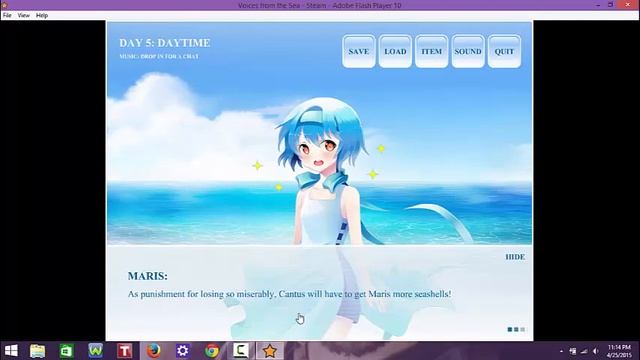Viewport: 640px width, 360px height.
Task: Open the SOUND settings
Action: pos(468,51)
